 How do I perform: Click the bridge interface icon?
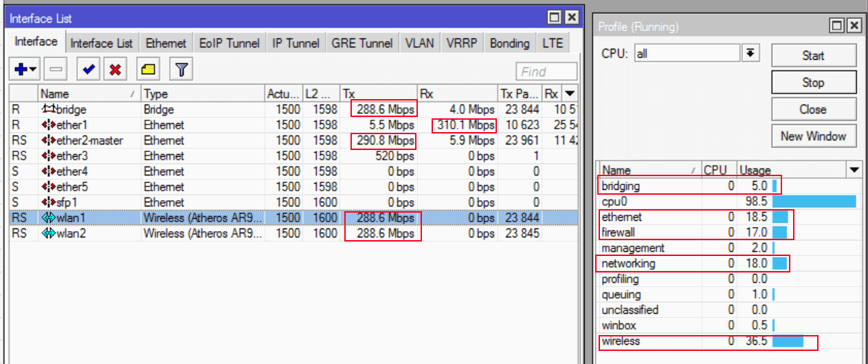[48, 109]
